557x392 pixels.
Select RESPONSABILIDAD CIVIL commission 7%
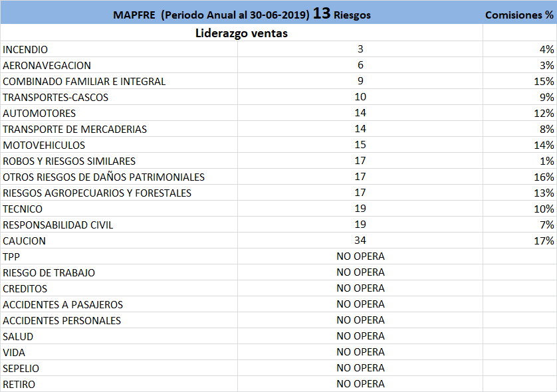click(x=520, y=225)
